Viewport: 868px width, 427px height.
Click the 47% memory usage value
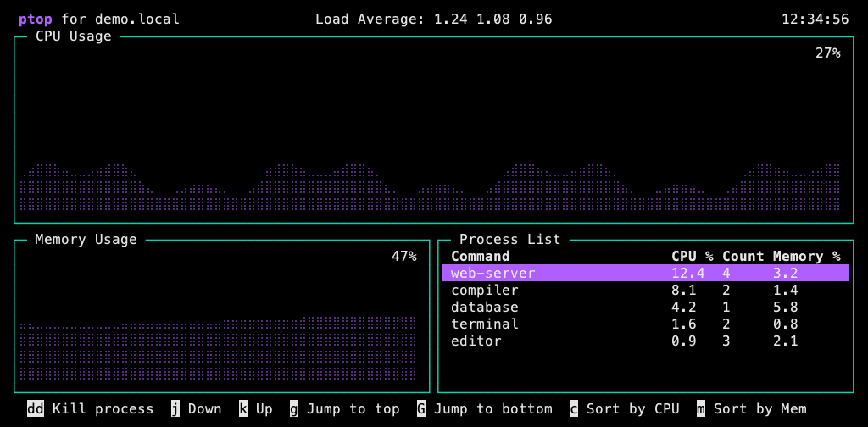[404, 256]
